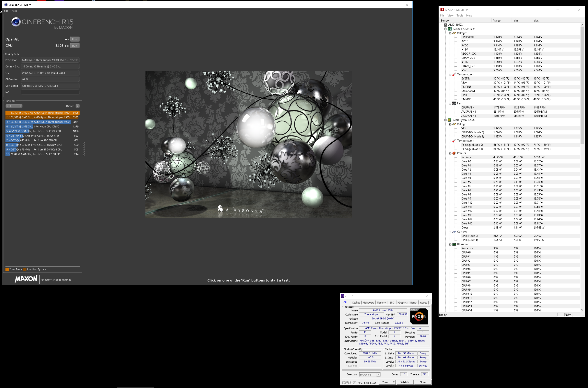The width and height of the screenshot is (588, 388).
Task: Open the CPU ranking dropdown
Action: (x=14, y=106)
